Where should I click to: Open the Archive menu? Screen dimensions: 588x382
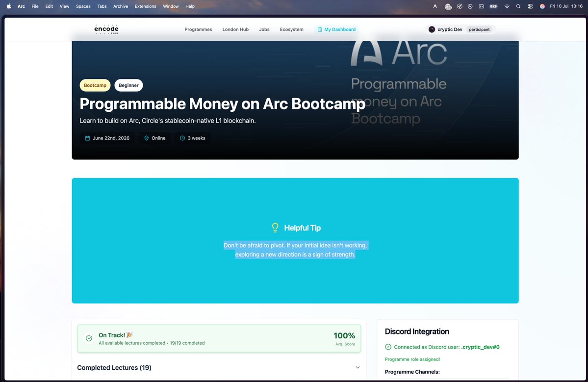click(121, 6)
